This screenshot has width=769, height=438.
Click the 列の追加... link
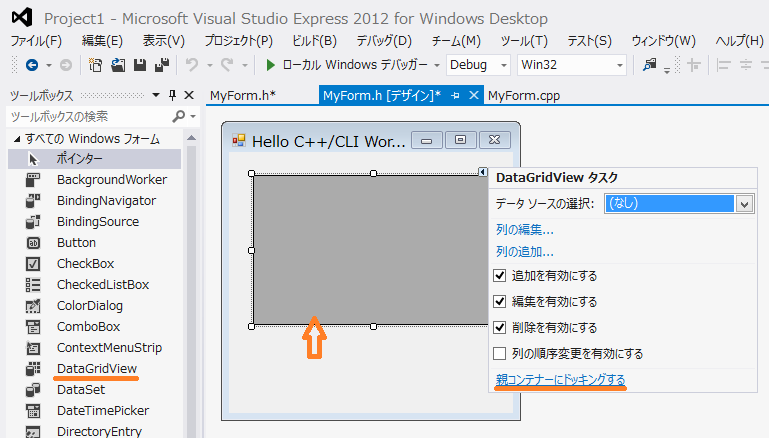coord(524,252)
